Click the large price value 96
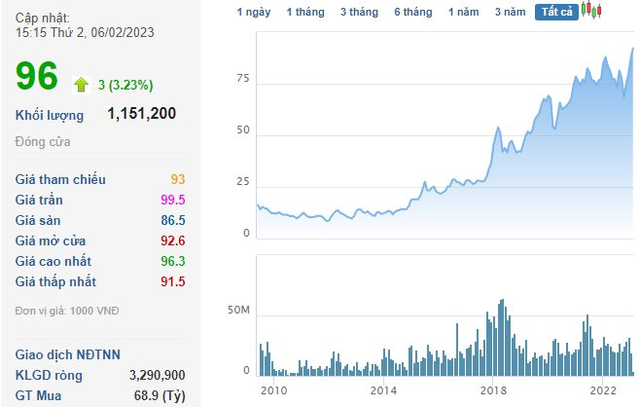The width and height of the screenshot is (640, 407). pyautogui.click(x=37, y=78)
